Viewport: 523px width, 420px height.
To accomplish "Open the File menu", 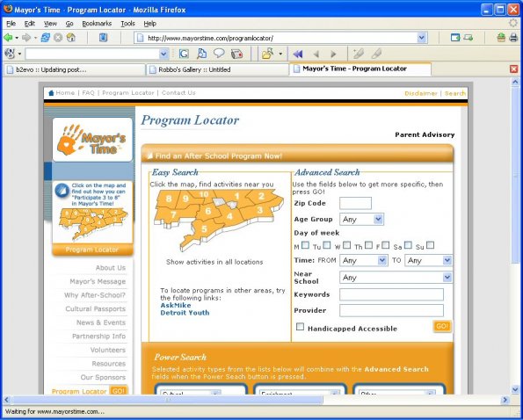I will click(11, 24).
